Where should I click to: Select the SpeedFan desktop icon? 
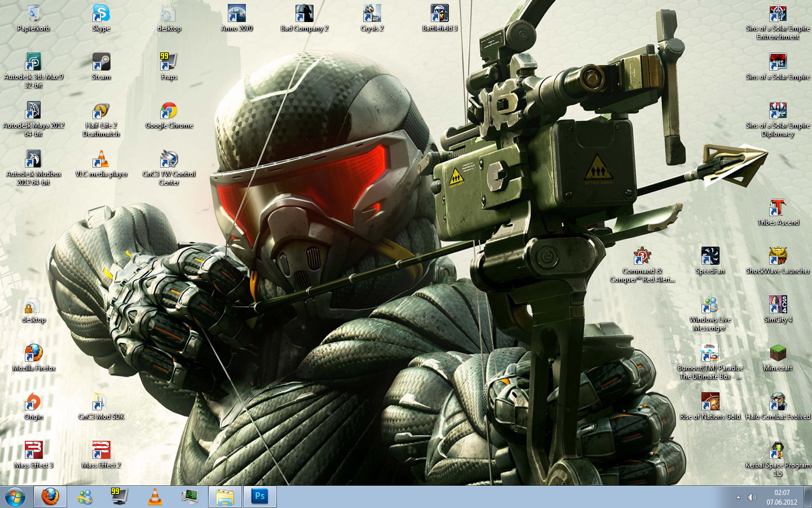710,261
